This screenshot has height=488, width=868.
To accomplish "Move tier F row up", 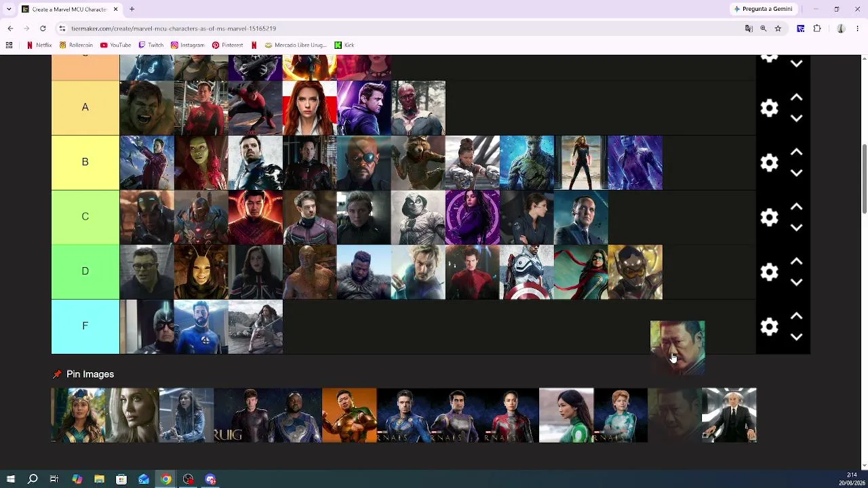I will (x=797, y=317).
